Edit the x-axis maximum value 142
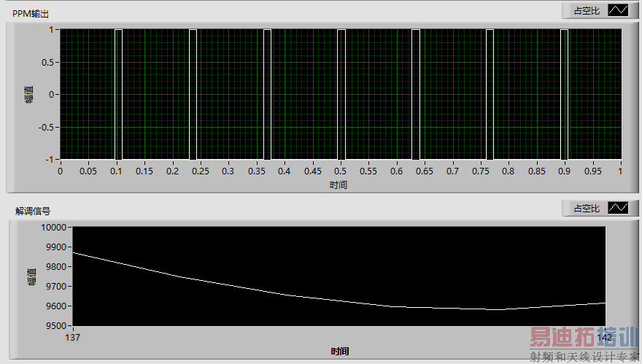Viewport: 642px width, 364px height. coord(604,338)
